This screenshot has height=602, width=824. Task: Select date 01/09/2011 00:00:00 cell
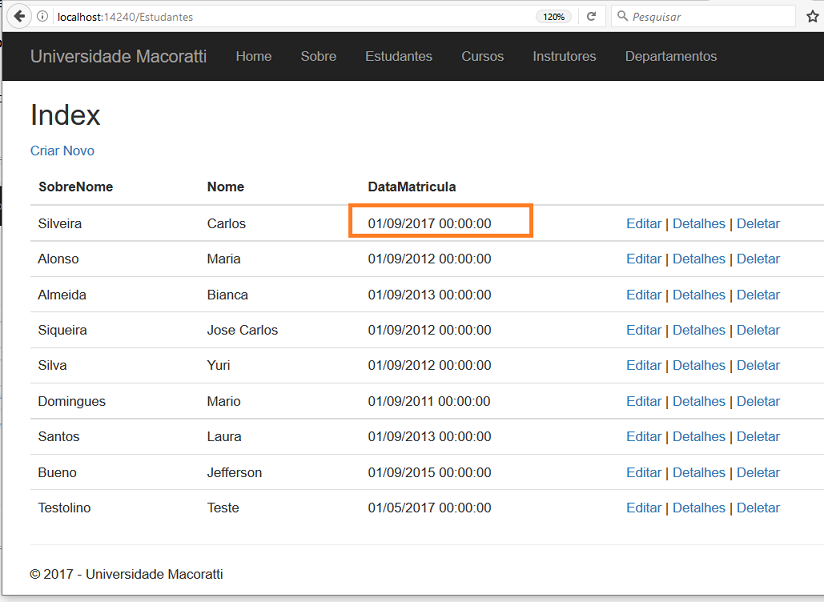(429, 401)
